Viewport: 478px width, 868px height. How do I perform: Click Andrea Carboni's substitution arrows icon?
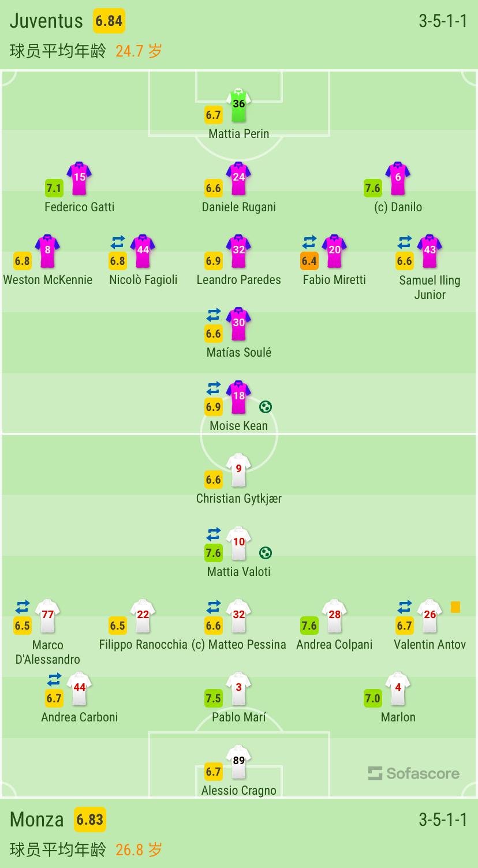pos(54,680)
